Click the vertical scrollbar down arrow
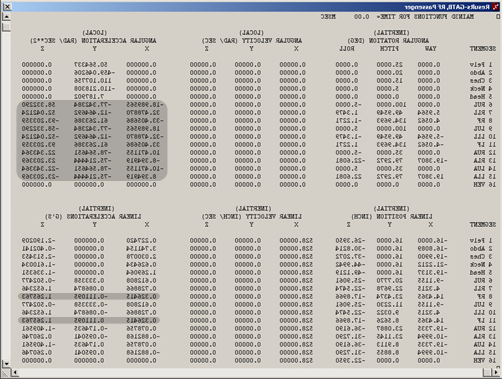 [x=6, y=363]
